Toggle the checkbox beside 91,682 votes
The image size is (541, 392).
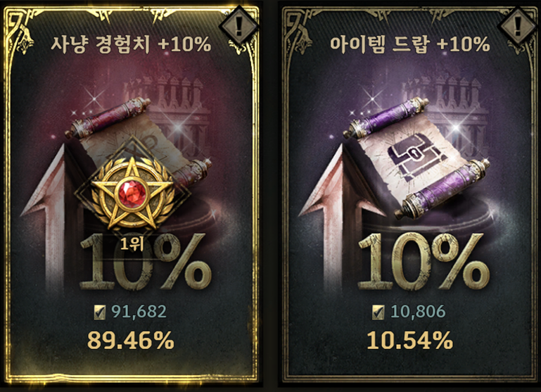click(100, 312)
